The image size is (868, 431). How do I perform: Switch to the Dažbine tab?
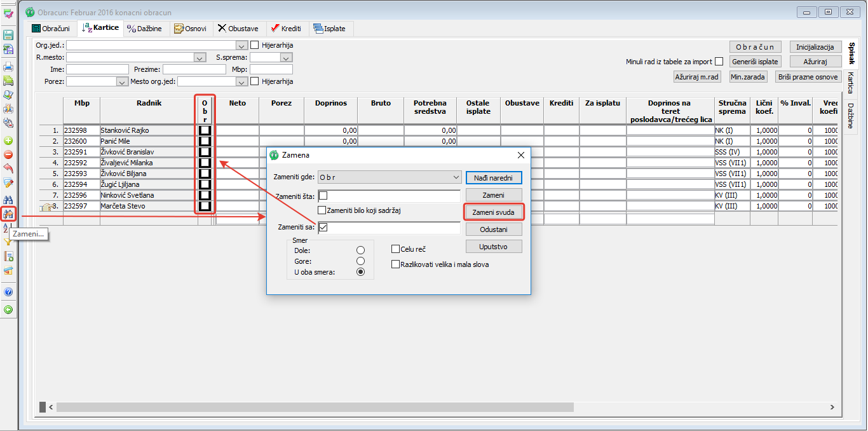(x=144, y=29)
